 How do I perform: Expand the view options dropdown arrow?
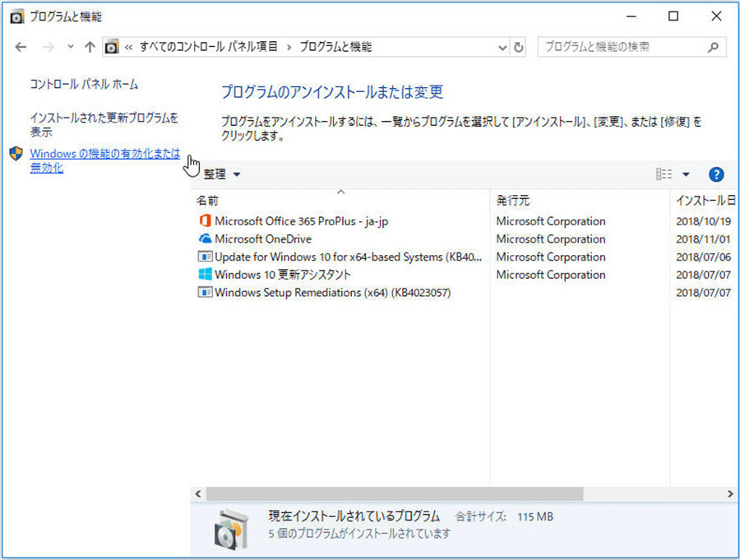686,174
